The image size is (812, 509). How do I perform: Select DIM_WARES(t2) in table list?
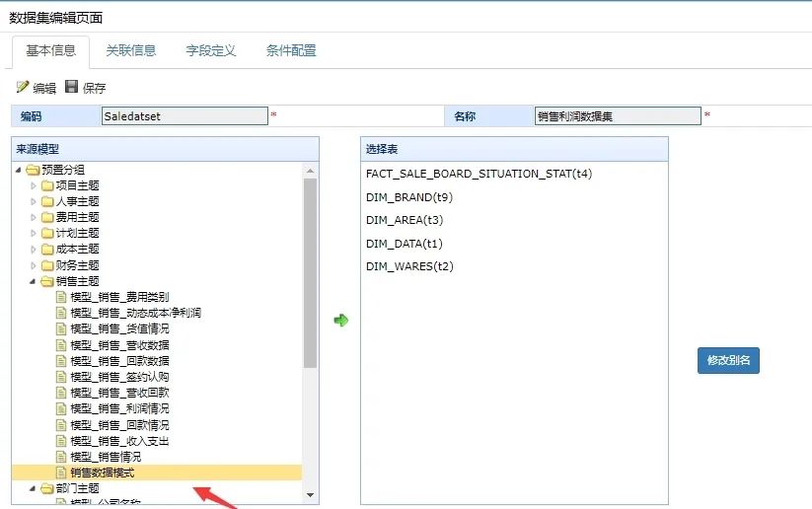tap(409, 266)
